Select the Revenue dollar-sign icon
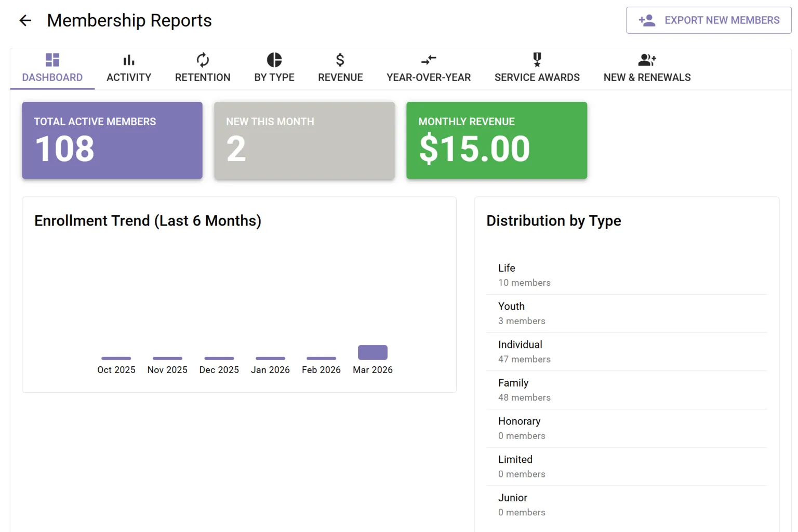This screenshot has width=798, height=532. click(340, 59)
